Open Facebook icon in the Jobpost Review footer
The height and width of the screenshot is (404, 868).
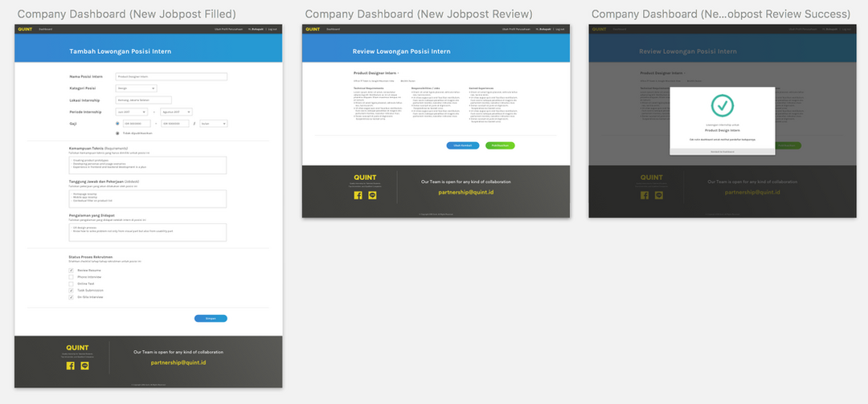pyautogui.click(x=358, y=195)
